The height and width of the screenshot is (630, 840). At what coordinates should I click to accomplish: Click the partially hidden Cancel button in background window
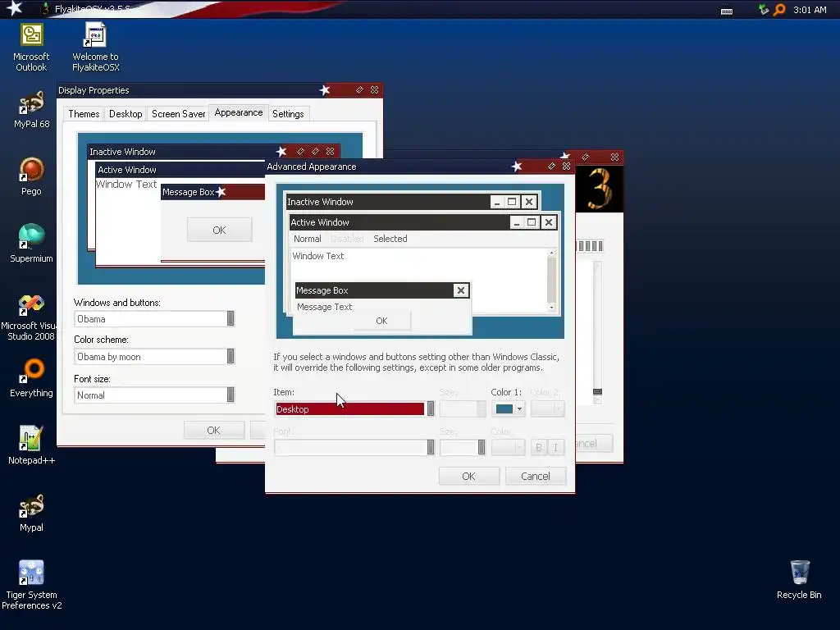(594, 444)
